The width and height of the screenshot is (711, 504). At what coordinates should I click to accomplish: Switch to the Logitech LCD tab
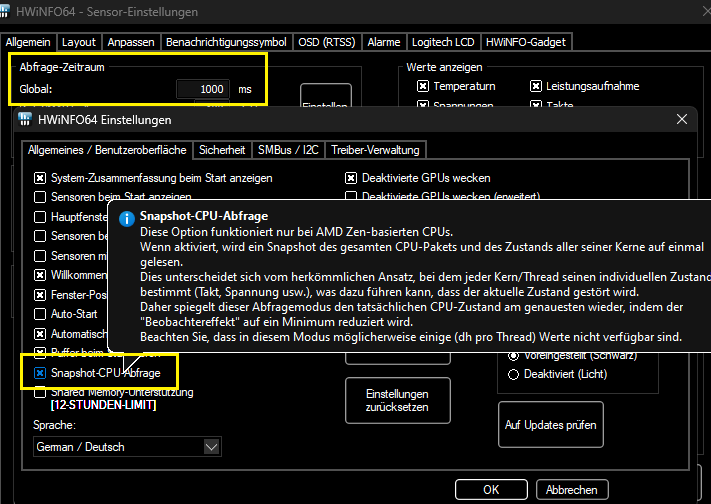pyautogui.click(x=443, y=42)
